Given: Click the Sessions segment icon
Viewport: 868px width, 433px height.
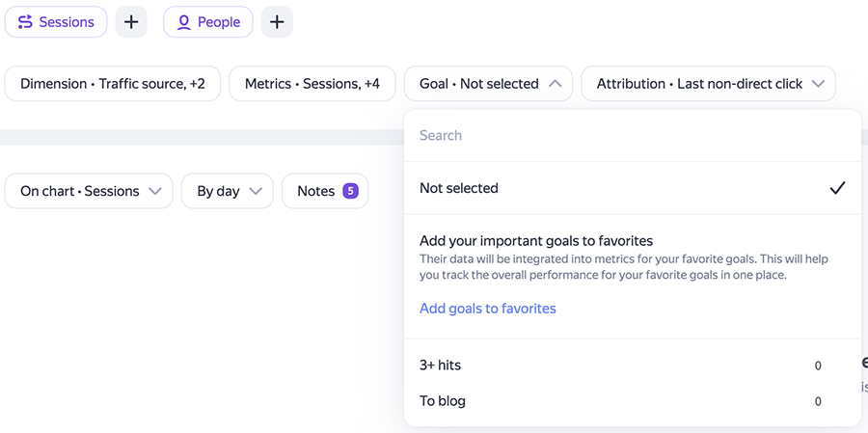Looking at the screenshot, I should (25, 22).
